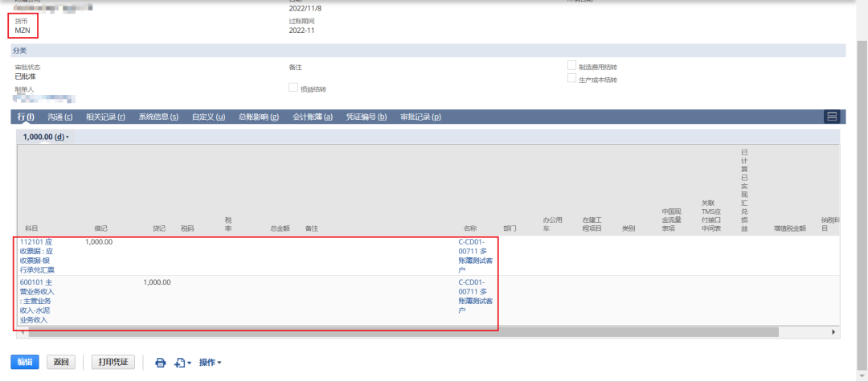Click the 分类 section header
Screen dimensions: 868x382
(428, 51)
